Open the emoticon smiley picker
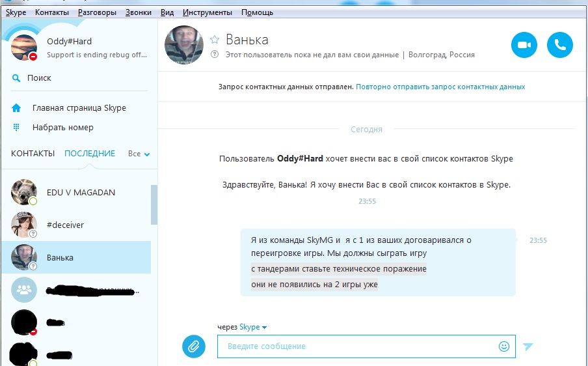Viewport: 588px width, 366px height. click(x=504, y=346)
